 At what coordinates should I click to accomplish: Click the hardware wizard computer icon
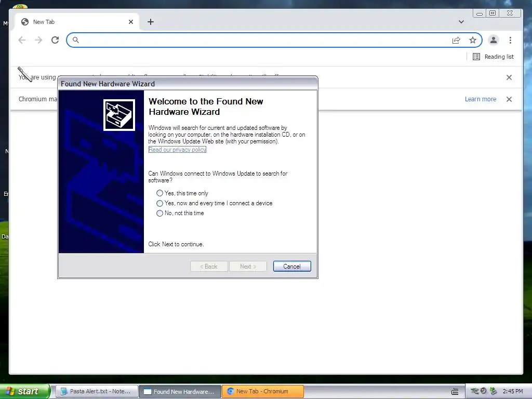pos(119,115)
